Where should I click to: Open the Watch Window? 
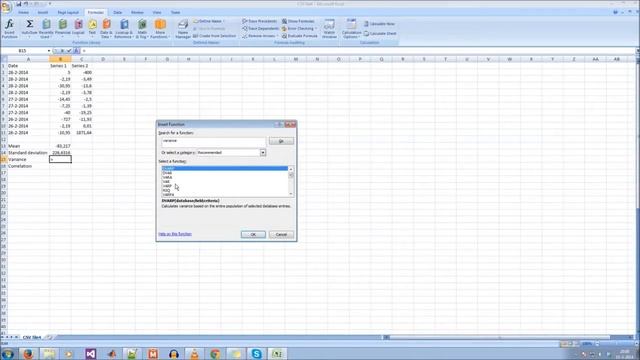point(329,29)
